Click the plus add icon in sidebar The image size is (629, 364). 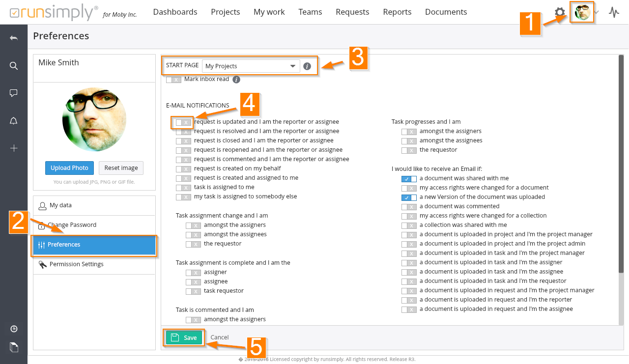click(14, 148)
